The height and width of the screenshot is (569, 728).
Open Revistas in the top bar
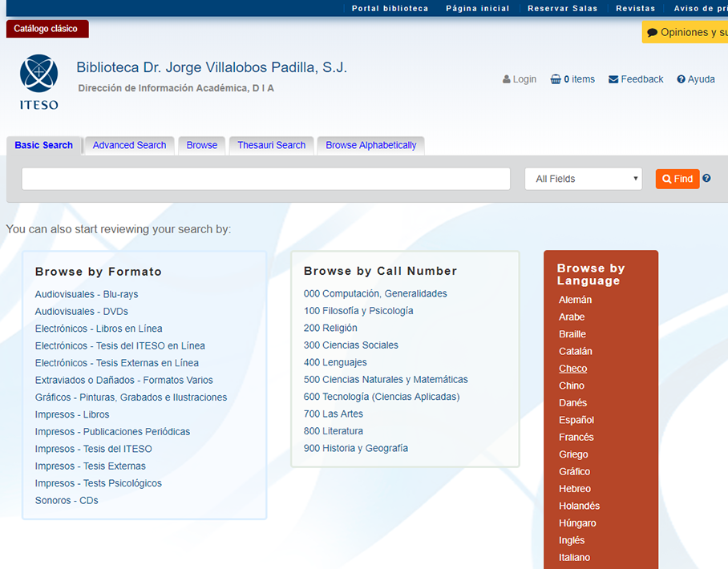point(636,8)
